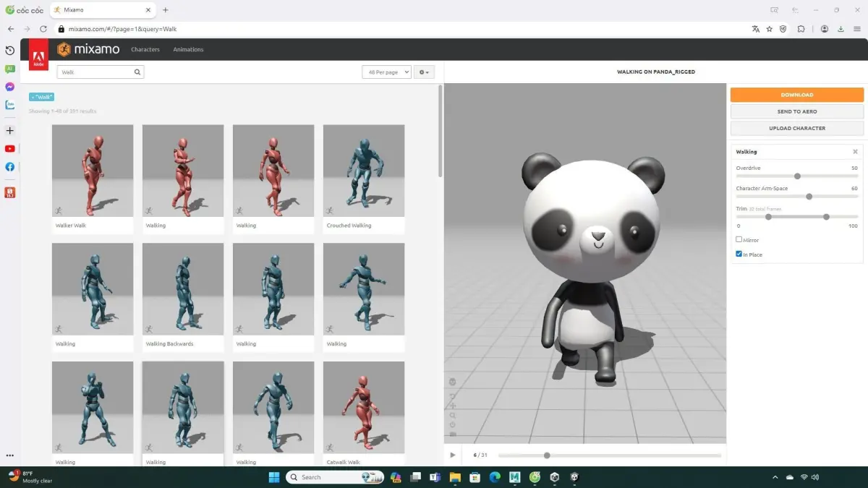
Task: Select the rotate camera icon in viewer
Action: coord(453,396)
